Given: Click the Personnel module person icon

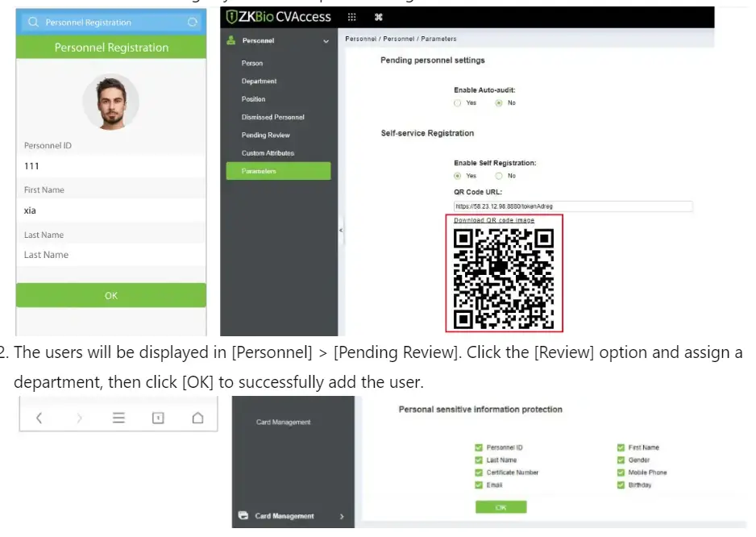Looking at the screenshot, I should tap(231, 40).
